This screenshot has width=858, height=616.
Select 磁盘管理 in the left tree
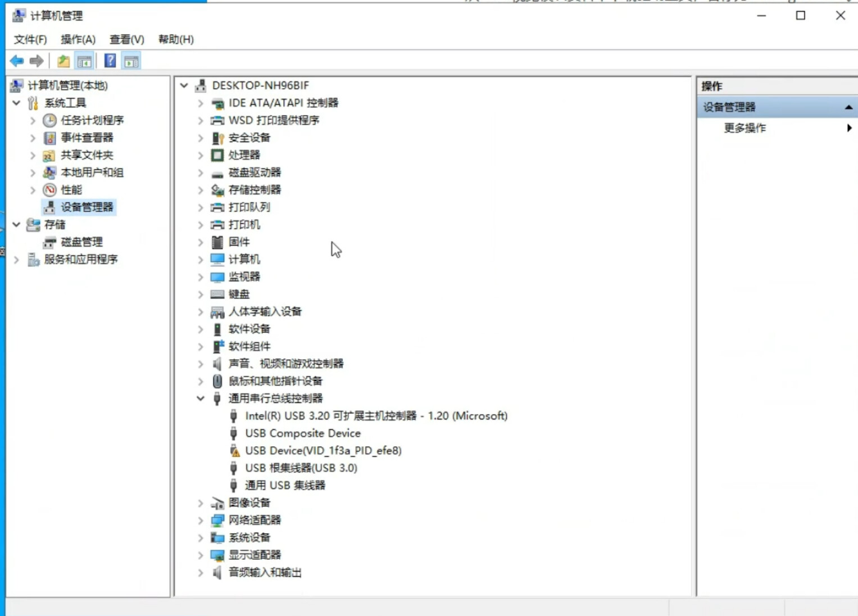point(81,242)
